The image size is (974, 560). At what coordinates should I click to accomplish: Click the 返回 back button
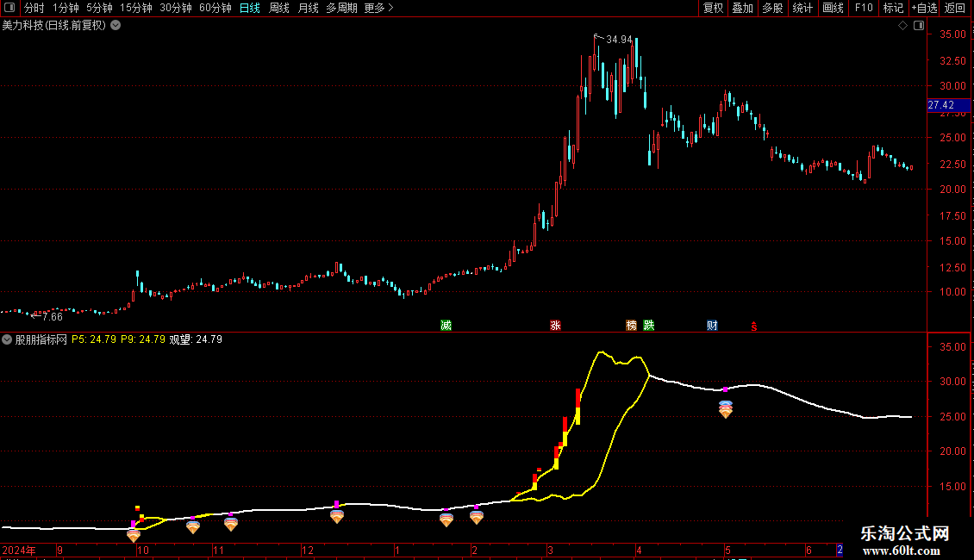pyautogui.click(x=955, y=8)
